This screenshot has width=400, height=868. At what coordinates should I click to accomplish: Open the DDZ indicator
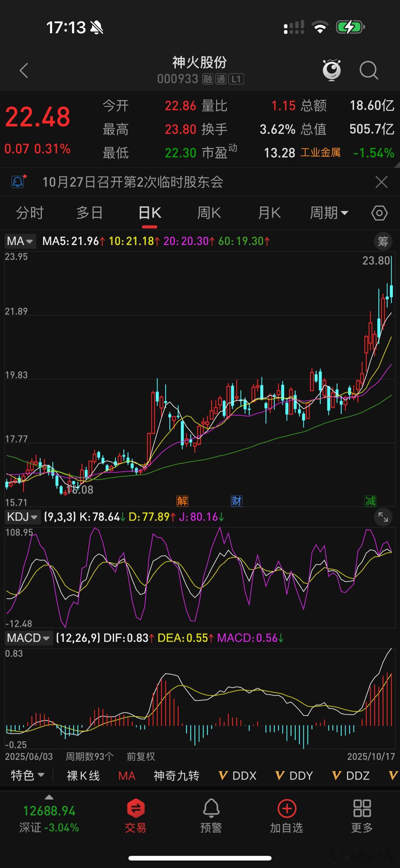click(351, 776)
